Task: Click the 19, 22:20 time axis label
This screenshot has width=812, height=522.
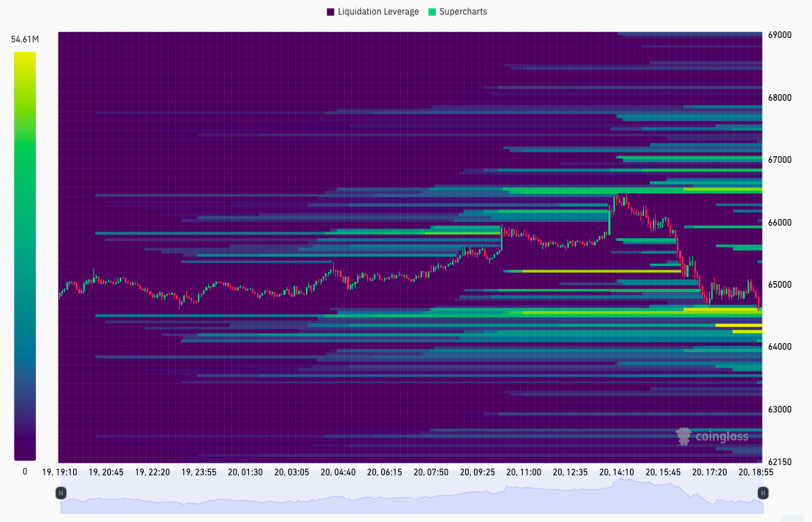Action: [x=152, y=472]
